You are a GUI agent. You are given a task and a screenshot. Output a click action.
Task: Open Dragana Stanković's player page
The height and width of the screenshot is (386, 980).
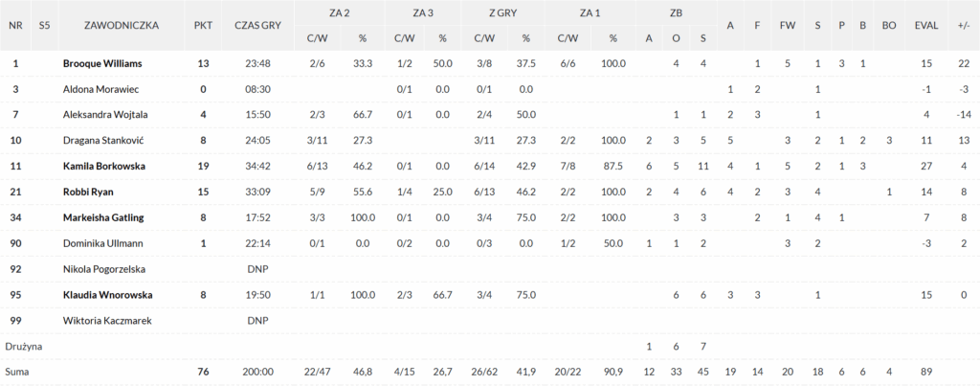tap(104, 141)
